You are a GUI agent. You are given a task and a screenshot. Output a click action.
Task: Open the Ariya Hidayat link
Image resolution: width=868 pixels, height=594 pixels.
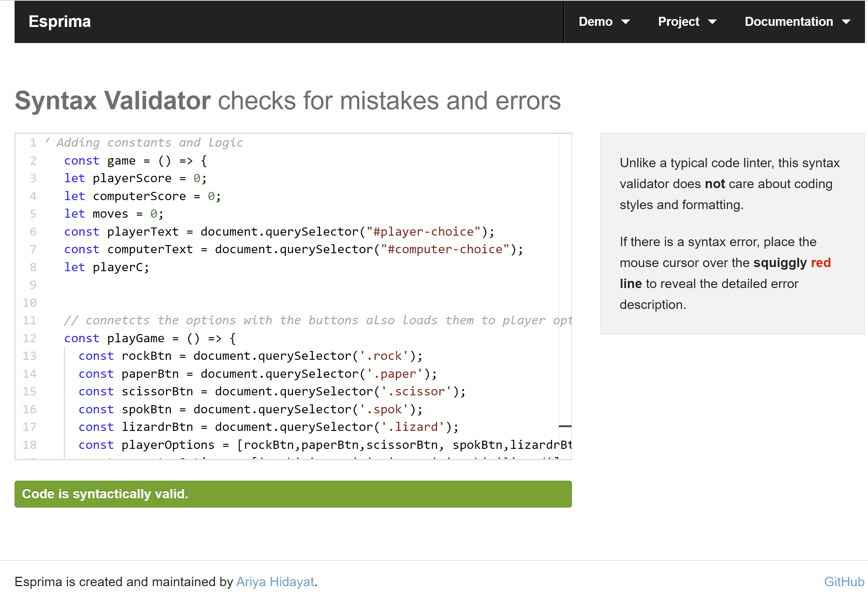[x=275, y=582]
